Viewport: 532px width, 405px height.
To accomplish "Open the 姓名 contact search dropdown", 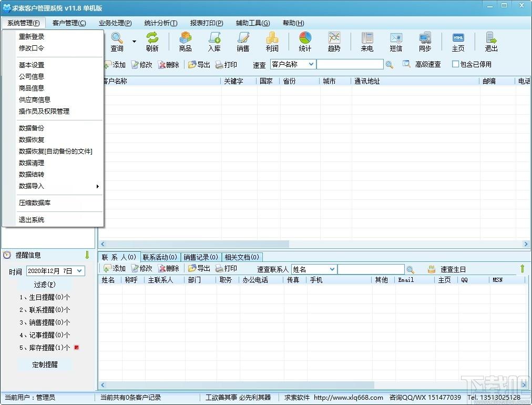I will pos(332,269).
